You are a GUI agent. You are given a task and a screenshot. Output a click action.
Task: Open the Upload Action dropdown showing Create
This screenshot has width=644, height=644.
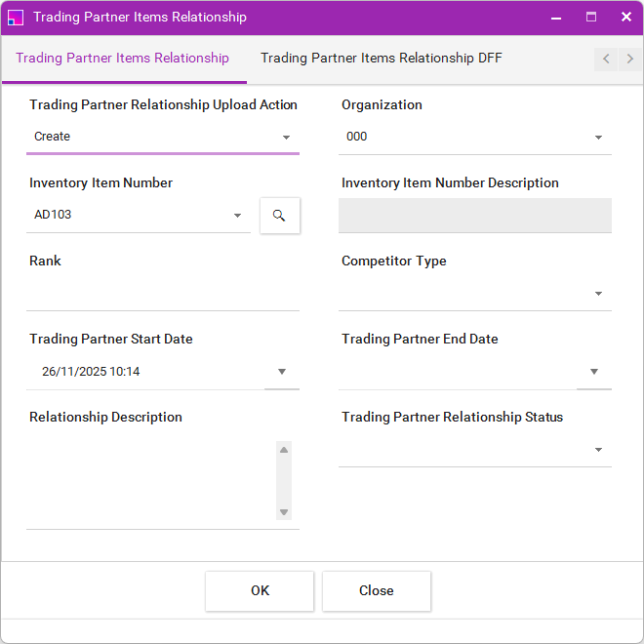click(x=286, y=138)
